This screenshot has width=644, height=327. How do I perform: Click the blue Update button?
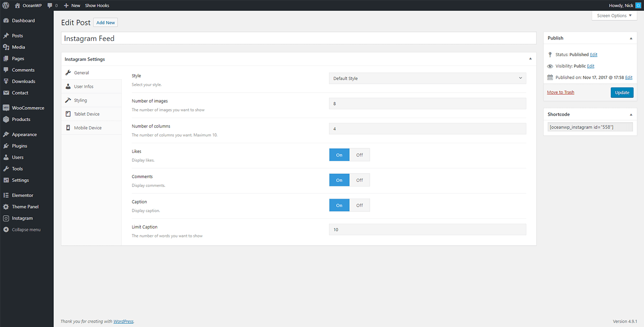coord(622,93)
